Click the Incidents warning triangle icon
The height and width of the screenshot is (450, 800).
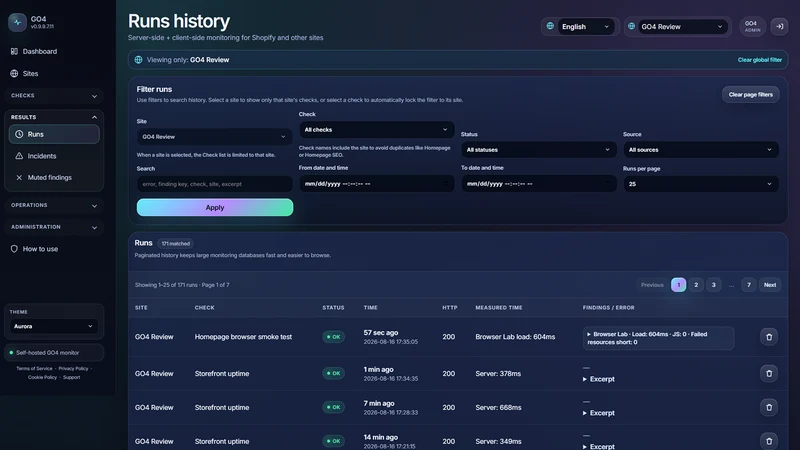19,156
